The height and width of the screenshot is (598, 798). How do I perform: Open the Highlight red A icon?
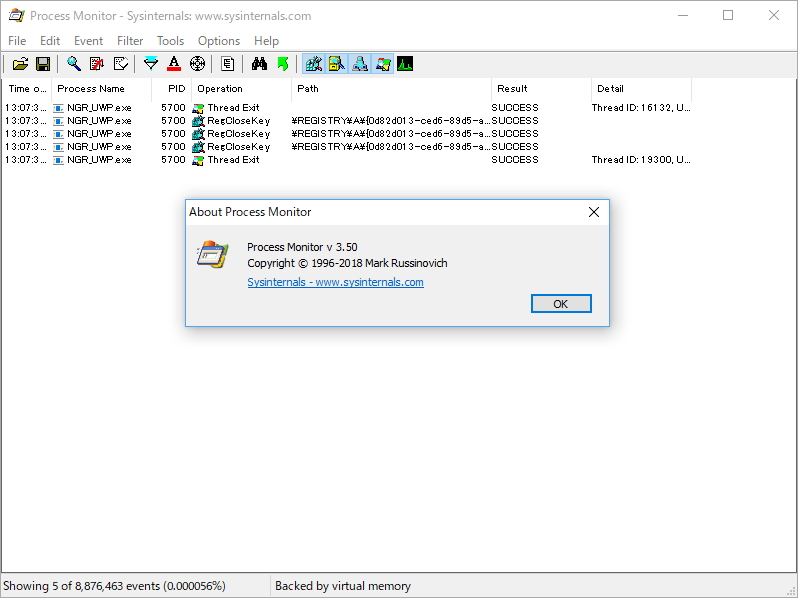tap(174, 64)
